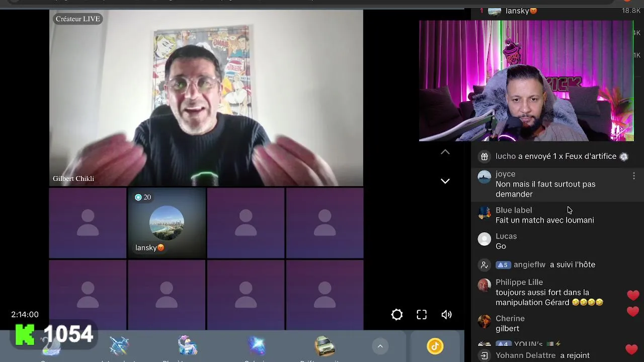The width and height of the screenshot is (644, 362).
Task: Click the Feux d'artifice gift emblem
Action: pos(624,157)
